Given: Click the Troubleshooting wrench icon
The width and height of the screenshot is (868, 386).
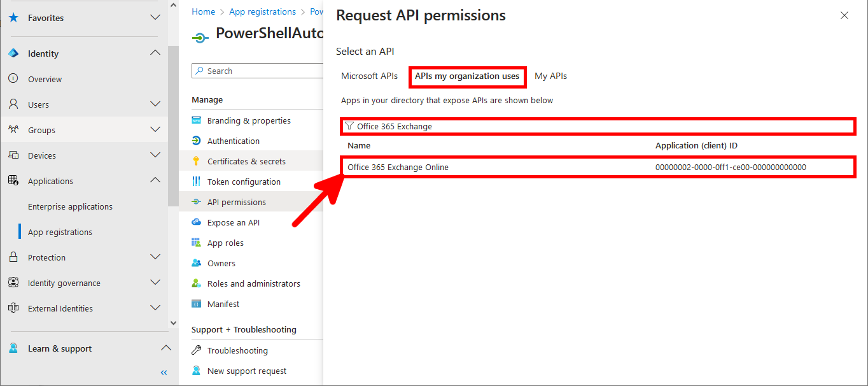Looking at the screenshot, I should 197,350.
